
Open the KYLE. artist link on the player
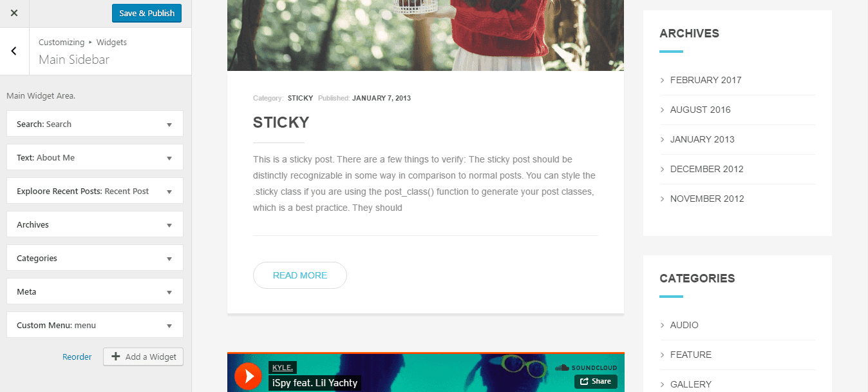282,367
